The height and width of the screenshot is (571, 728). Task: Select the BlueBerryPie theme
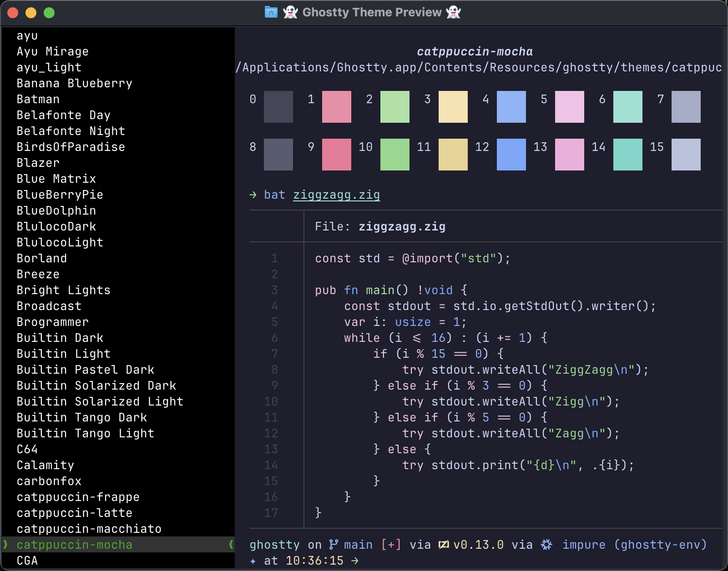point(60,195)
